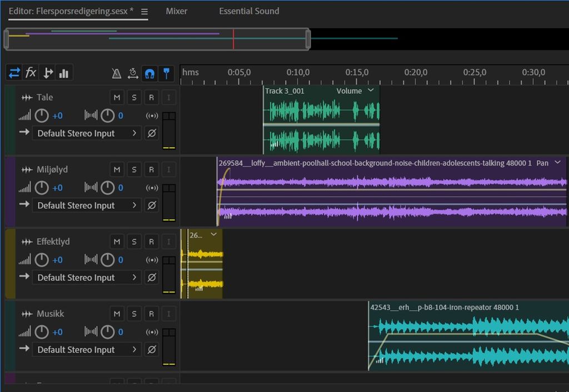
Task: Invert polarity on the Miljølyd track
Action: click(x=151, y=205)
